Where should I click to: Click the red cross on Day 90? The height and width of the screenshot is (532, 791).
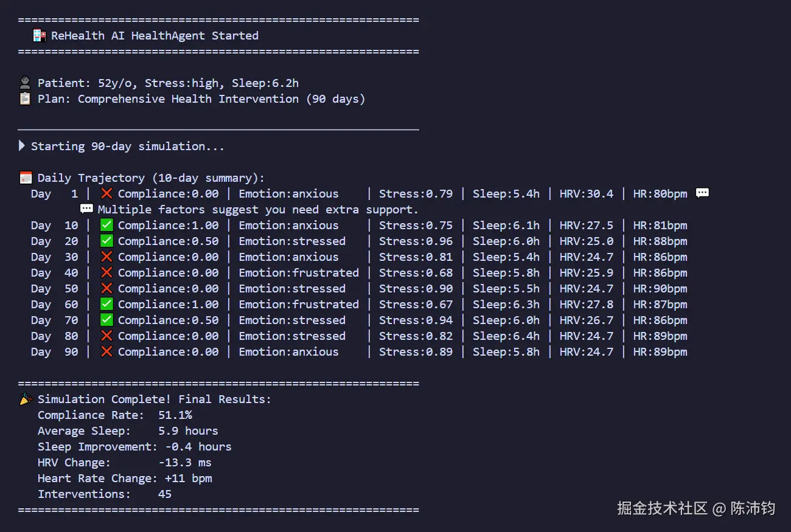click(x=106, y=351)
